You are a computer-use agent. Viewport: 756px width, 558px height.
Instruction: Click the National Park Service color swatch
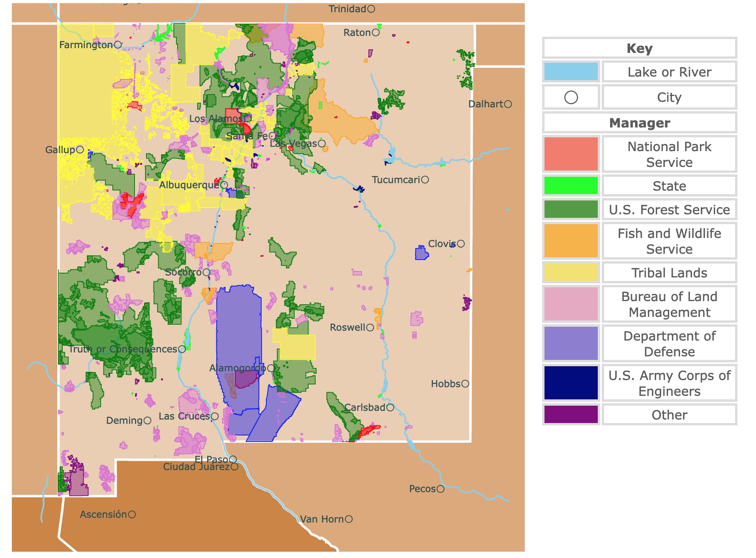coord(571,154)
